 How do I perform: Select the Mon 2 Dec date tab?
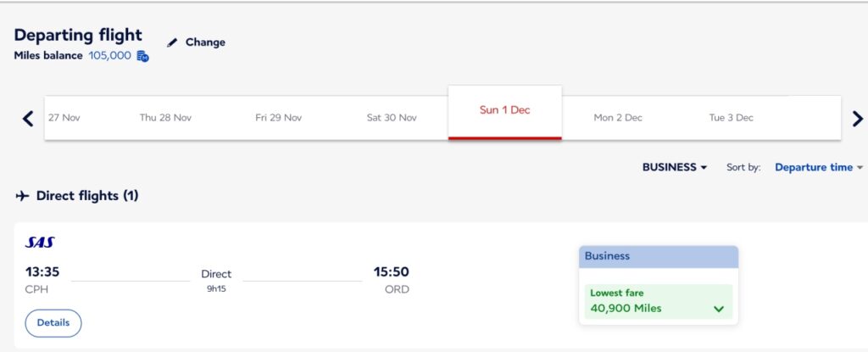[618, 118]
